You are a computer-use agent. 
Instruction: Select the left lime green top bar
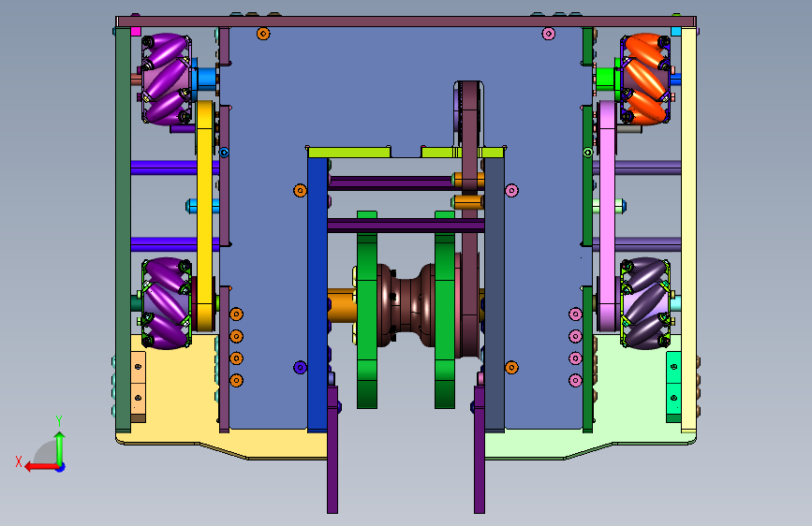349,153
